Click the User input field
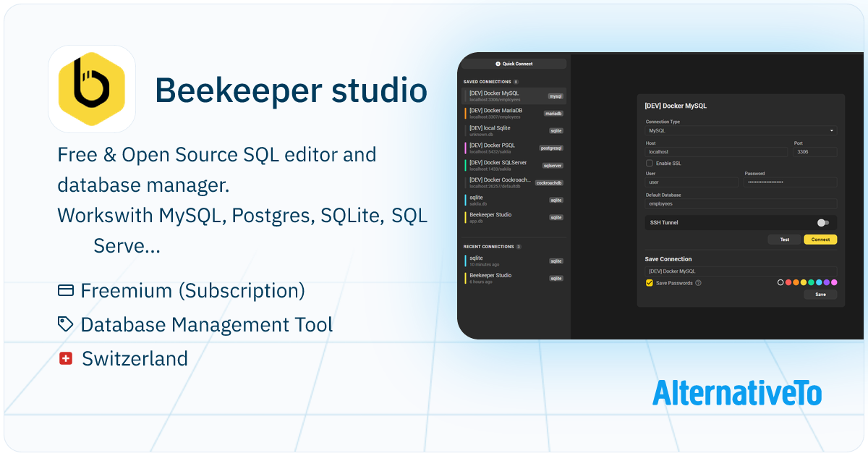Screen dimensions: 868x456 [x=692, y=182]
